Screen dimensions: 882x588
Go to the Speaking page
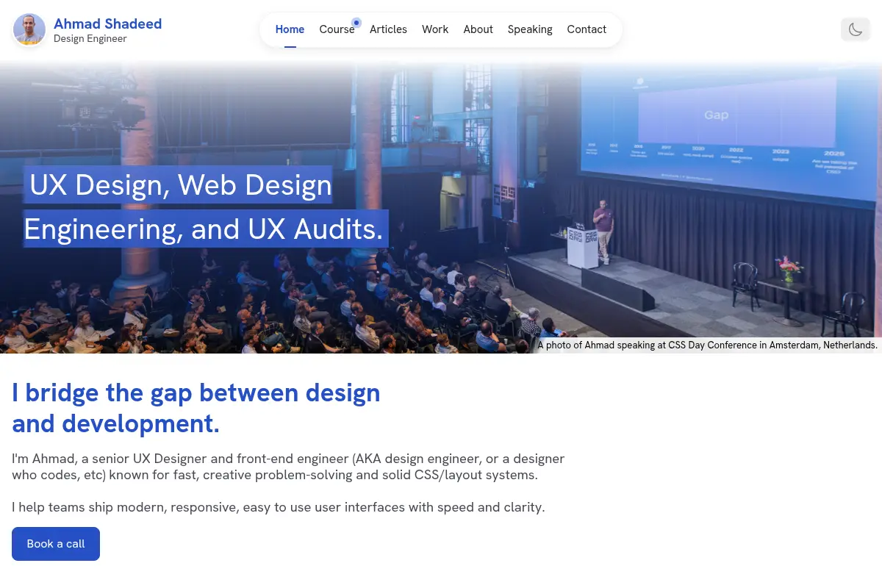click(x=530, y=29)
